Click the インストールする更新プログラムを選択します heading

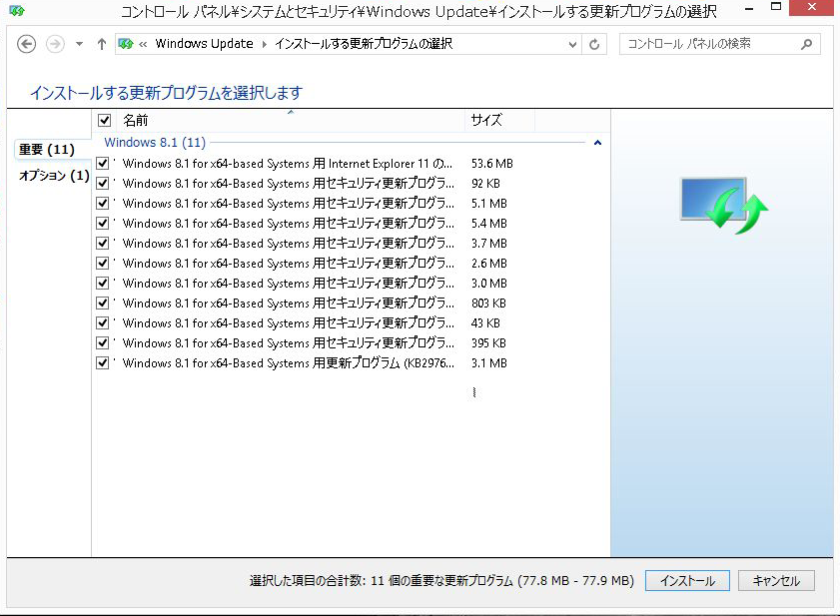coord(166,93)
